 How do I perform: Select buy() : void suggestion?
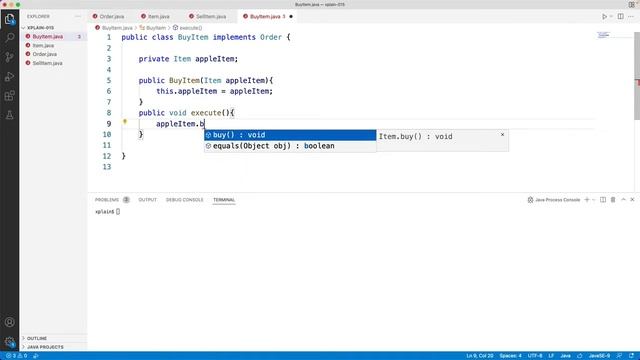pyautogui.click(x=290, y=135)
